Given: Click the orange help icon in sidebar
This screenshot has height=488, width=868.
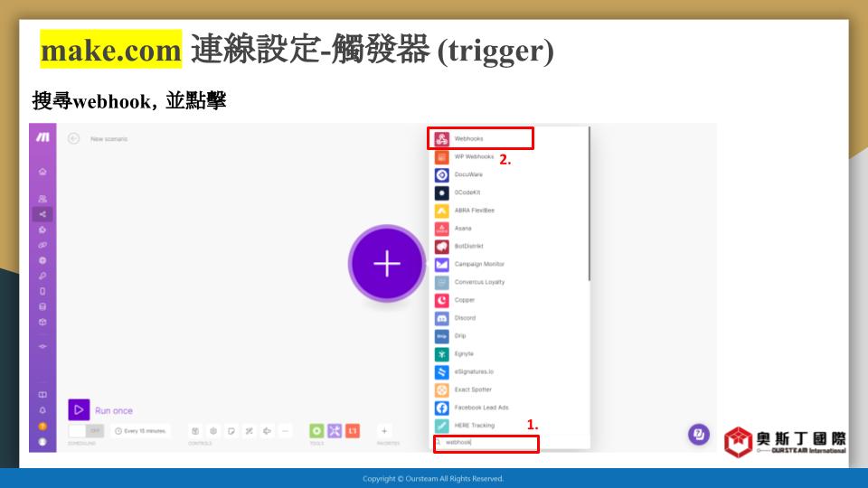Looking at the screenshot, I should coord(42,426).
